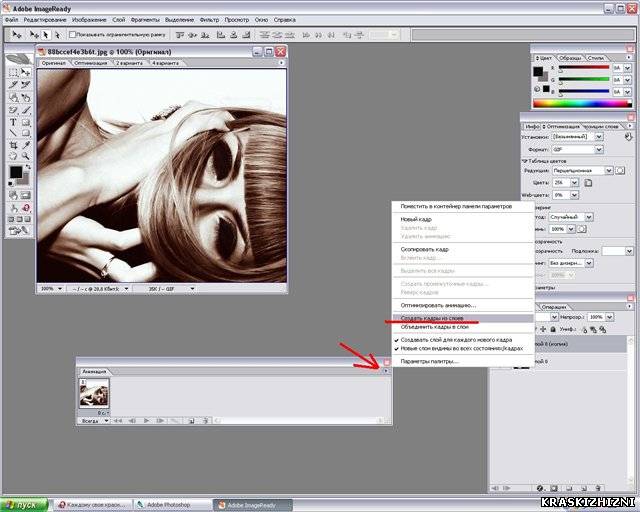Choose 'Объединить кадры в слои' menu item
The width and height of the screenshot is (640, 512).
point(434,327)
